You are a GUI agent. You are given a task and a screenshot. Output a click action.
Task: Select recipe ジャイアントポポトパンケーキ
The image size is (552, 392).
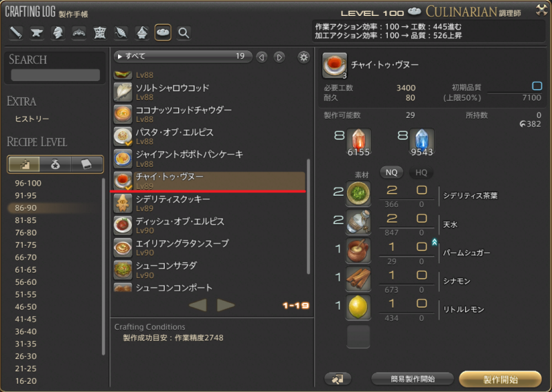[x=209, y=159]
